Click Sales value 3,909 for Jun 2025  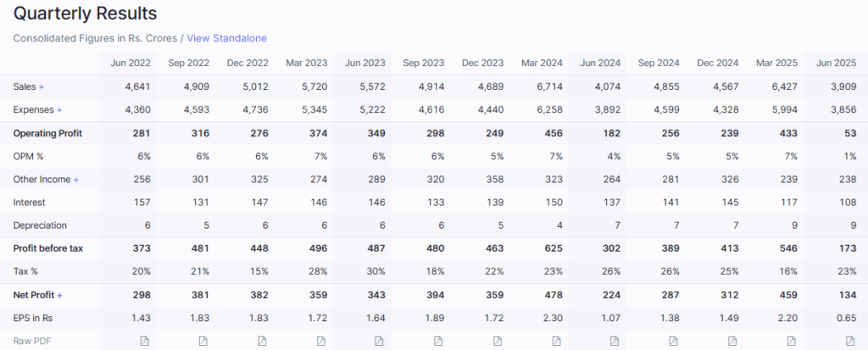[843, 87]
